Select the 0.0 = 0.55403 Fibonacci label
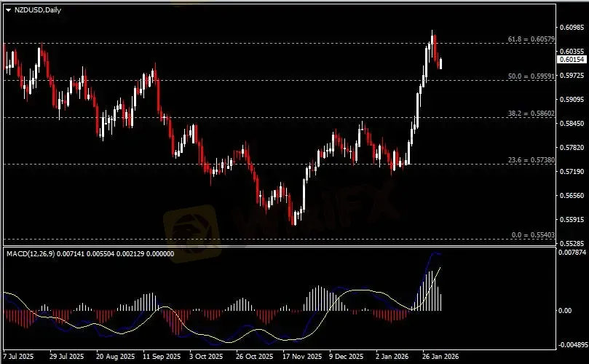Screen dimensions: 589x364 point(533,234)
